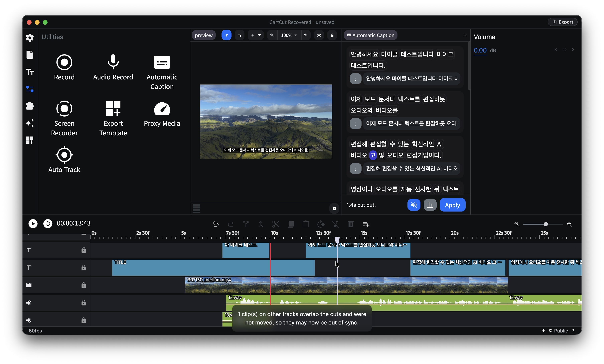Click the lightning bolt in the status bar
The width and height of the screenshot is (604, 364).
[x=543, y=331]
